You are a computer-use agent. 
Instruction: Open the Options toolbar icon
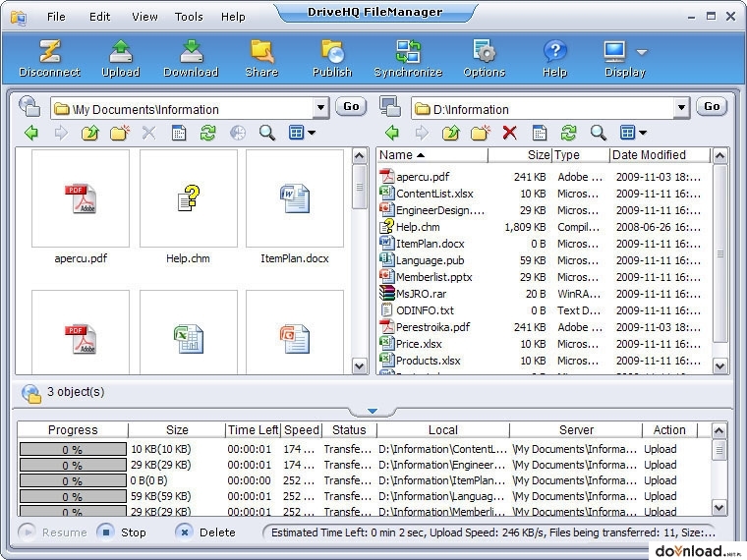(x=484, y=58)
